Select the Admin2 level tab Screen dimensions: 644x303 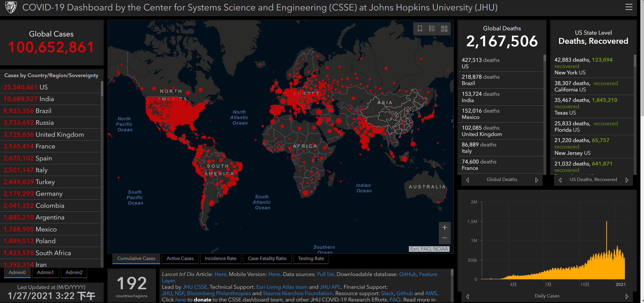pyautogui.click(x=74, y=272)
